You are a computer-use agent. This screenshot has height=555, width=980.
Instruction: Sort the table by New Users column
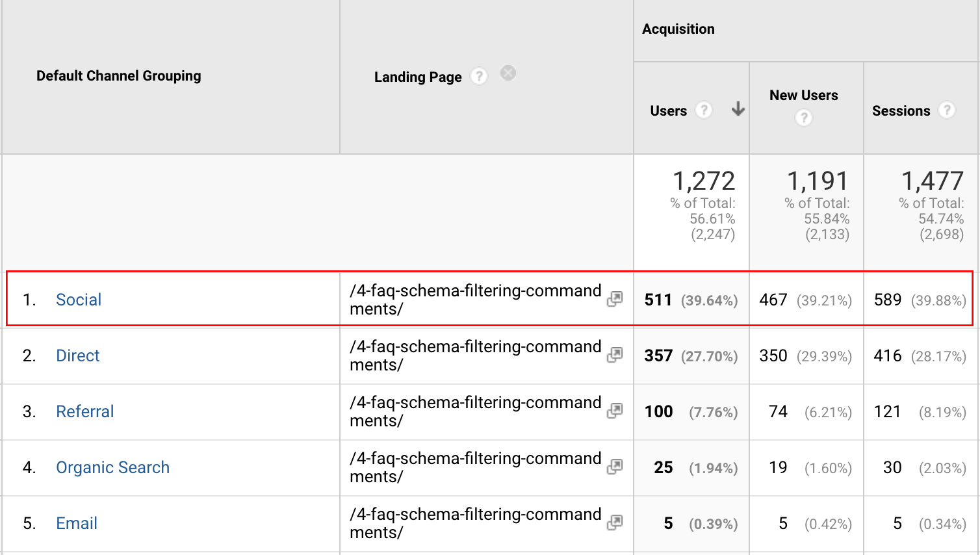point(804,95)
